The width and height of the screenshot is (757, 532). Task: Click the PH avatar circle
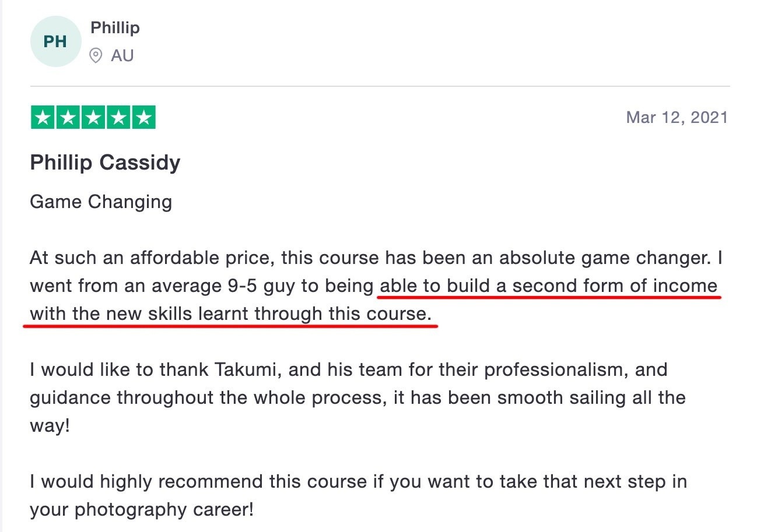click(55, 41)
